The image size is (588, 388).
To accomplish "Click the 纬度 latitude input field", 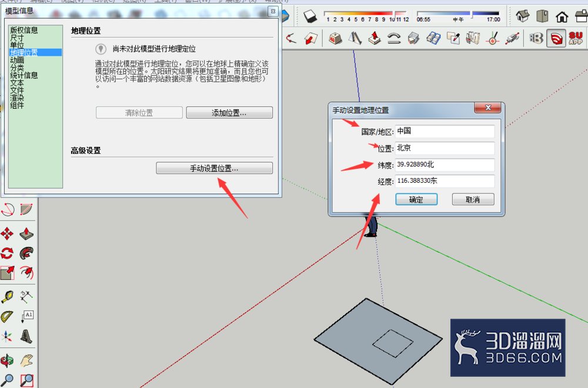I will [x=445, y=165].
